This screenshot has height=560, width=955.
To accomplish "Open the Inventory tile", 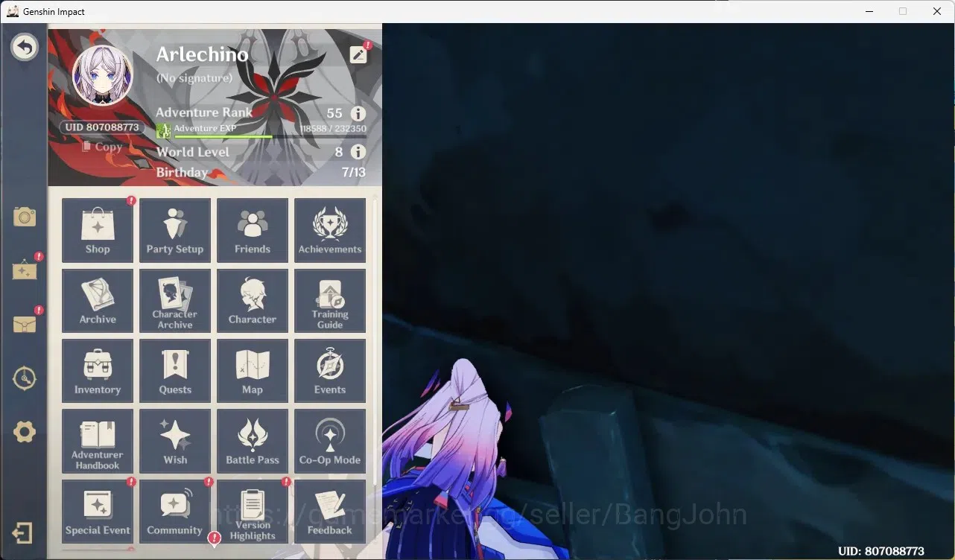I will coord(98,371).
